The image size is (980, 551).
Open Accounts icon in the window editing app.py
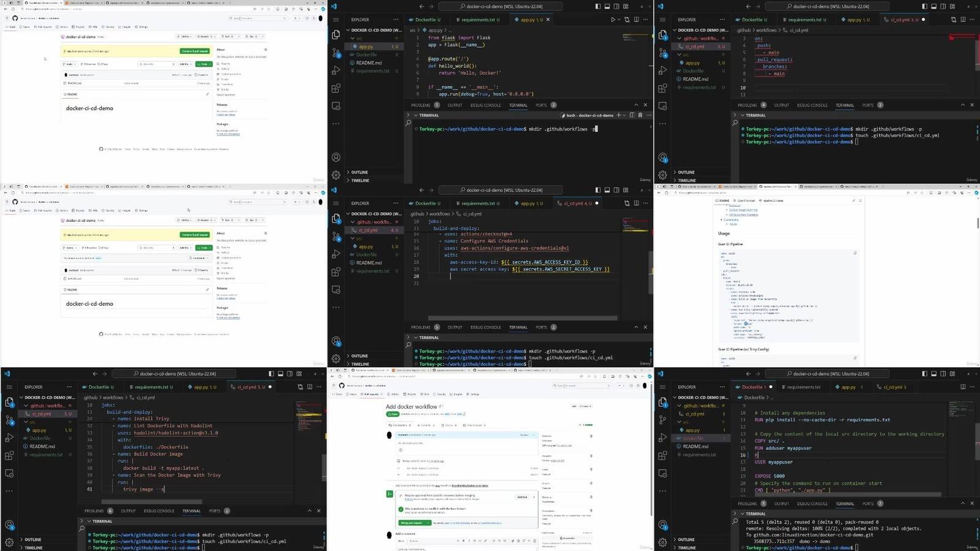336,158
